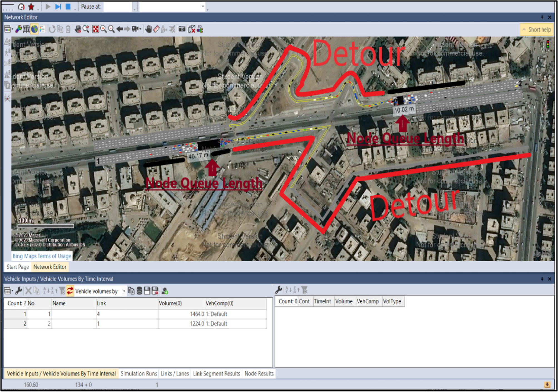Switch to the Node Results tab

[259, 374]
